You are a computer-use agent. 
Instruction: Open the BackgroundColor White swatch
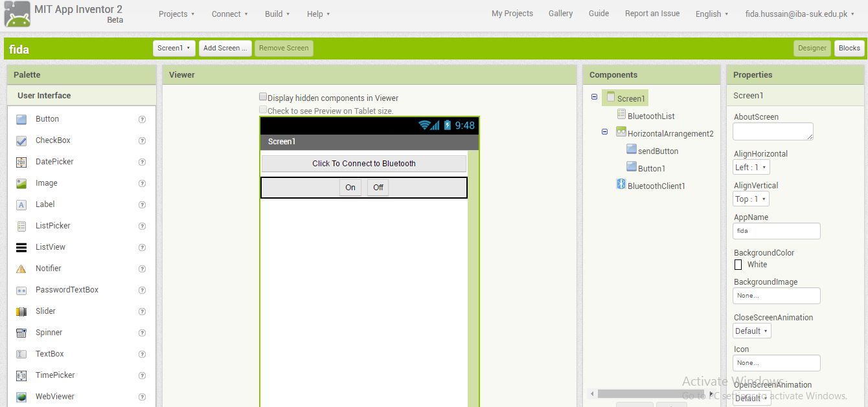tap(738, 264)
